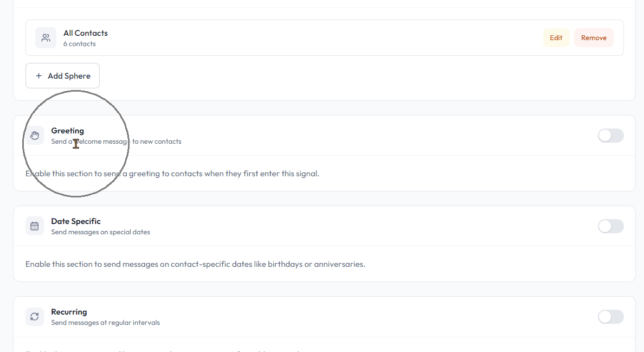The height and width of the screenshot is (352, 644).
Task: Click "Send messages at regular intervals" subtitle
Action: pyautogui.click(x=105, y=323)
